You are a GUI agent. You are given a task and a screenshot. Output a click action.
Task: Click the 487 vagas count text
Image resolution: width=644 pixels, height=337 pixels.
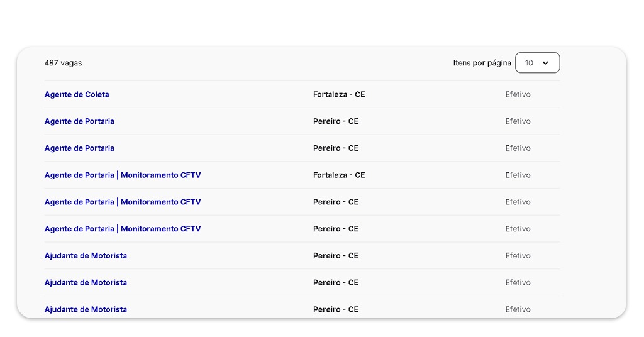point(63,63)
